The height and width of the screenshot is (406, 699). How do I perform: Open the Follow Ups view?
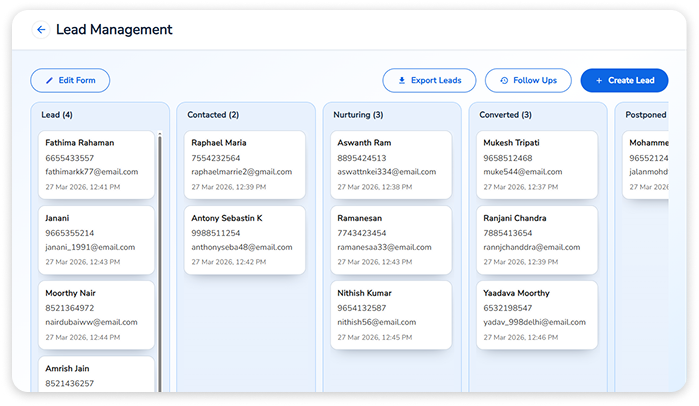pyautogui.click(x=528, y=81)
